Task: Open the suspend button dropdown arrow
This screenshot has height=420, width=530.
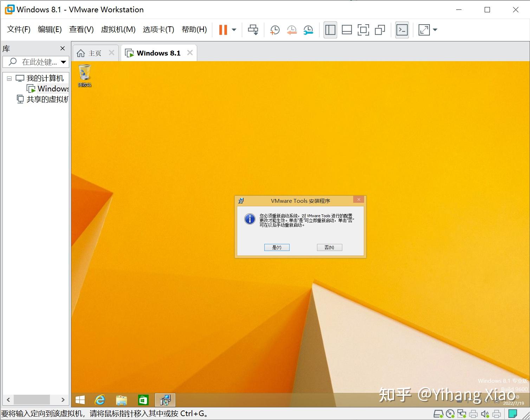Action: 234,30
